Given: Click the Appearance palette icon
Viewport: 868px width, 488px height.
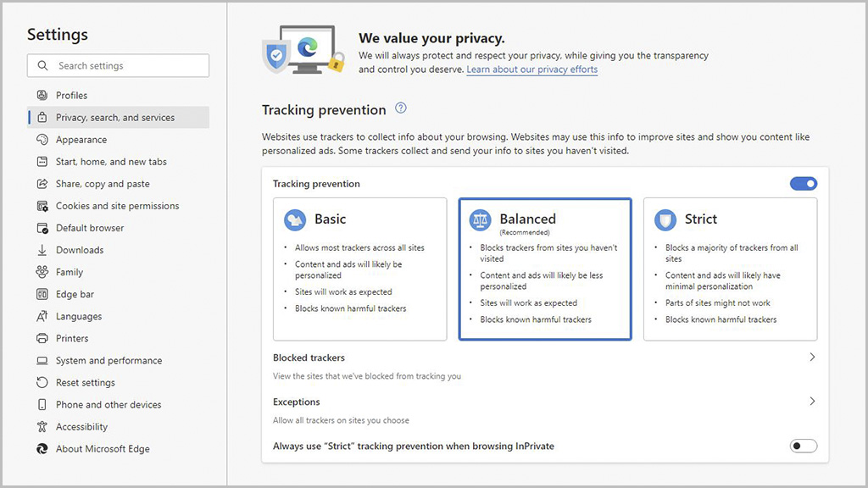Looking at the screenshot, I should (x=42, y=140).
